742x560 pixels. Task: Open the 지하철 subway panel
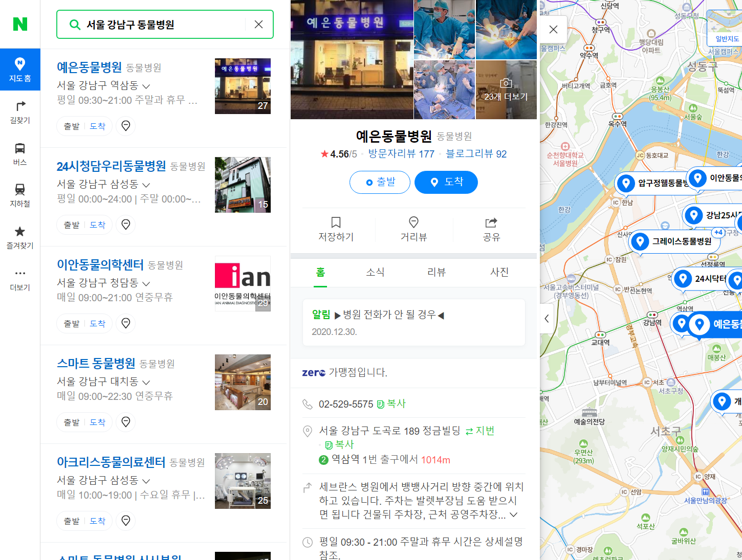pos(20,196)
